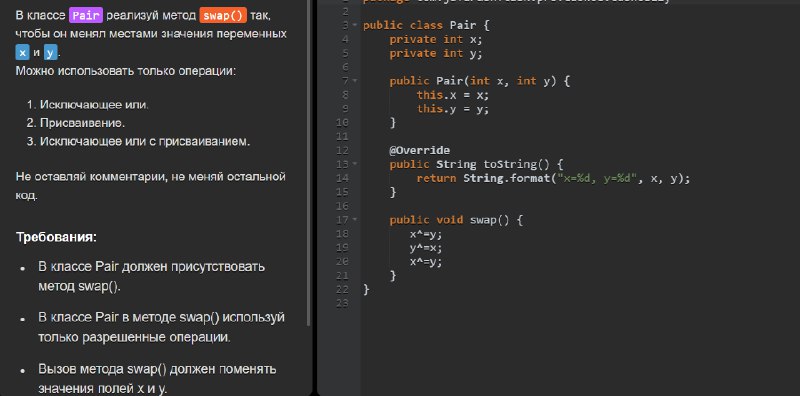The image size is (800, 396).
Task: Click the blue x variable badge
Action: click(22, 53)
